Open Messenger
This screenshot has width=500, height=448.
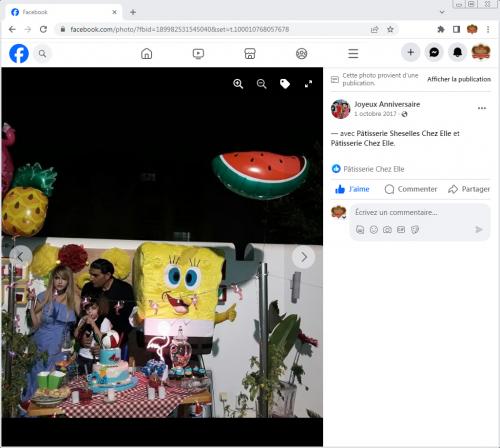click(434, 52)
